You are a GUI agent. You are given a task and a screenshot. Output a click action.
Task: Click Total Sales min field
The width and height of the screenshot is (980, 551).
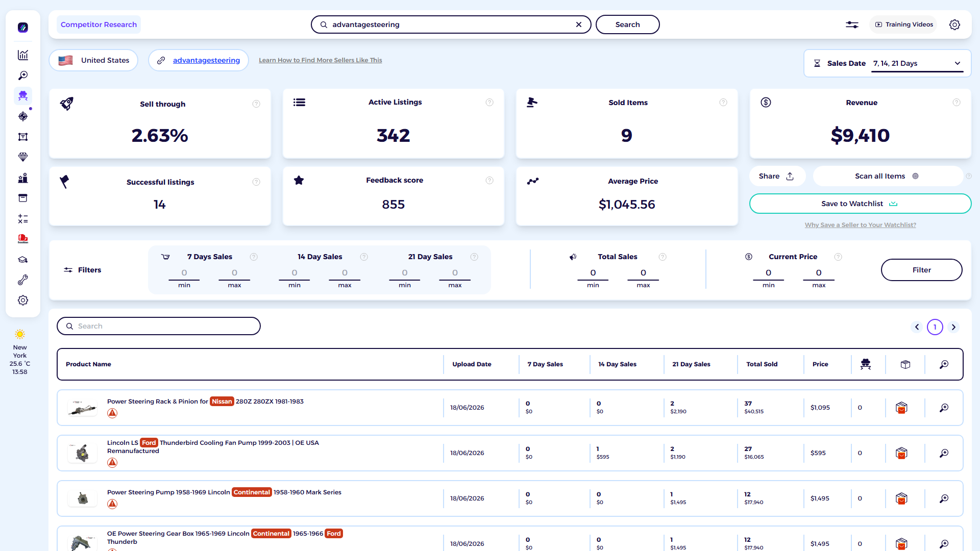[593, 273]
